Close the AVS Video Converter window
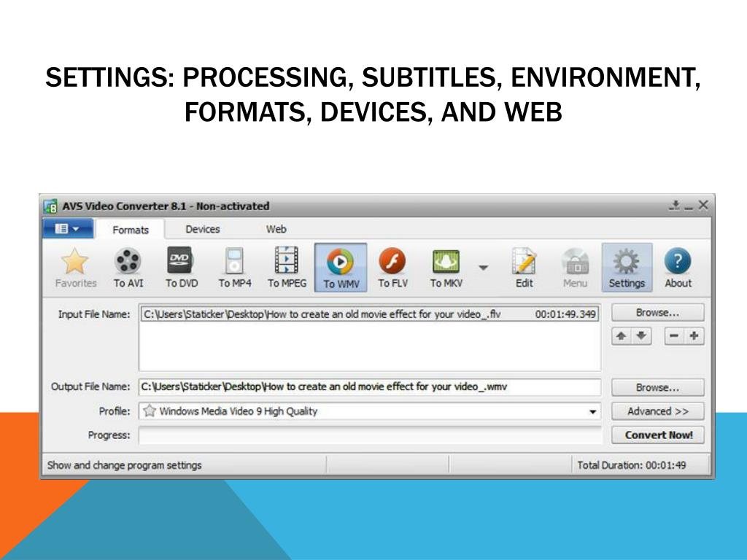Image resolution: width=747 pixels, height=560 pixels. click(x=703, y=205)
